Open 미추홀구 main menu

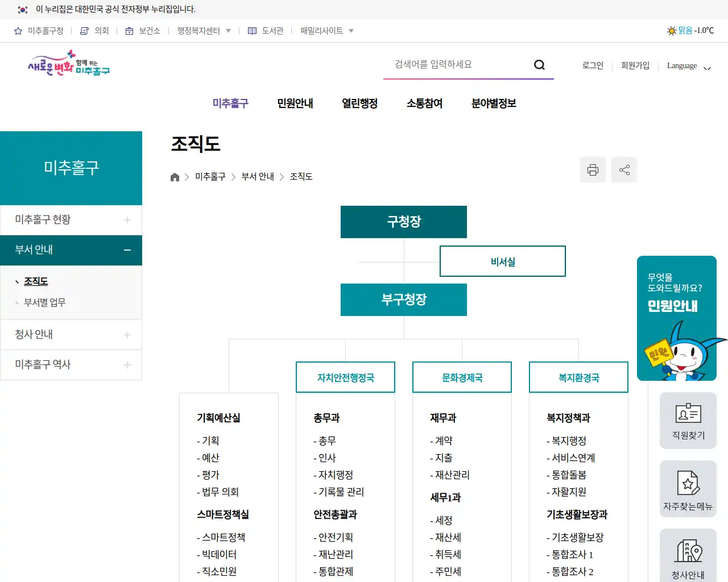[230, 103]
